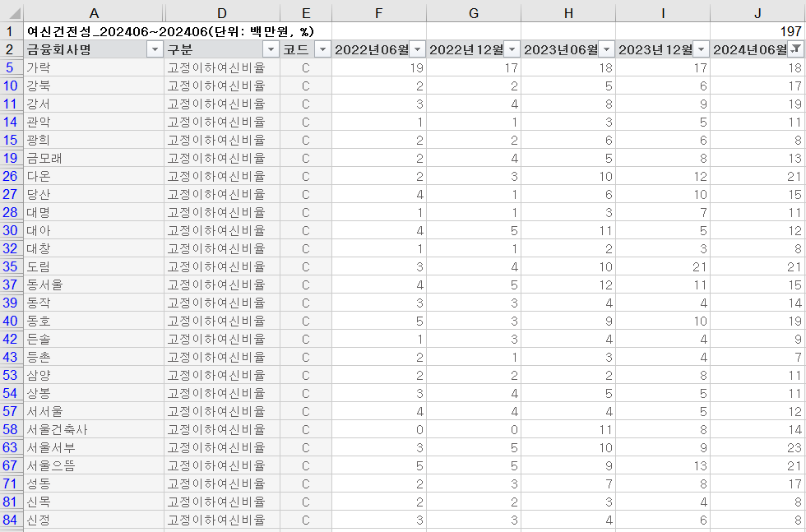
Task: Select row header 84
Action: click(x=12, y=520)
